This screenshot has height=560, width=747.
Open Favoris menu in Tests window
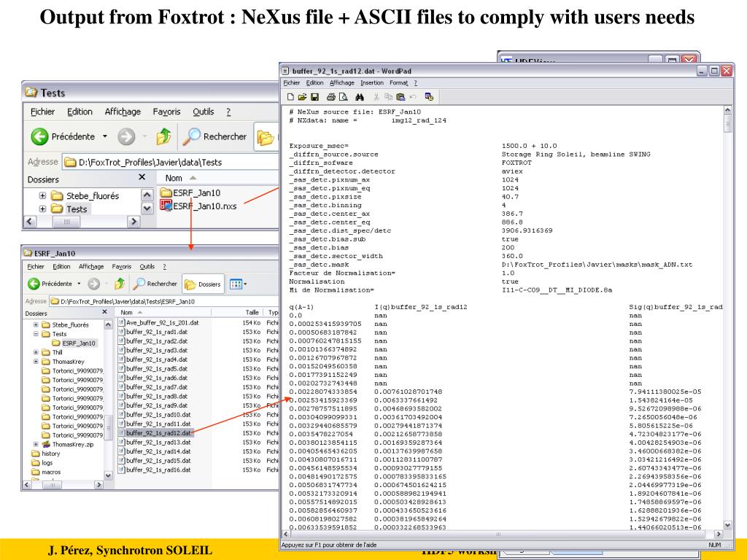166,112
